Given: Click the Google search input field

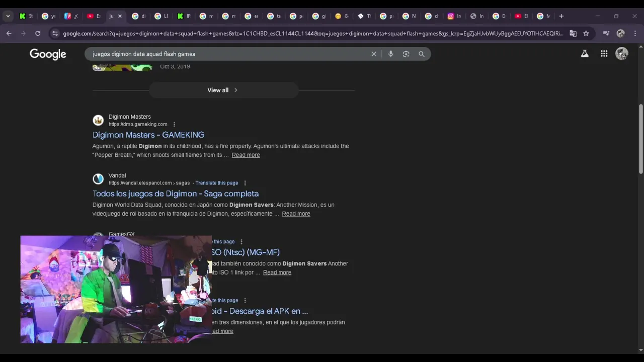Looking at the screenshot, I should (229, 54).
